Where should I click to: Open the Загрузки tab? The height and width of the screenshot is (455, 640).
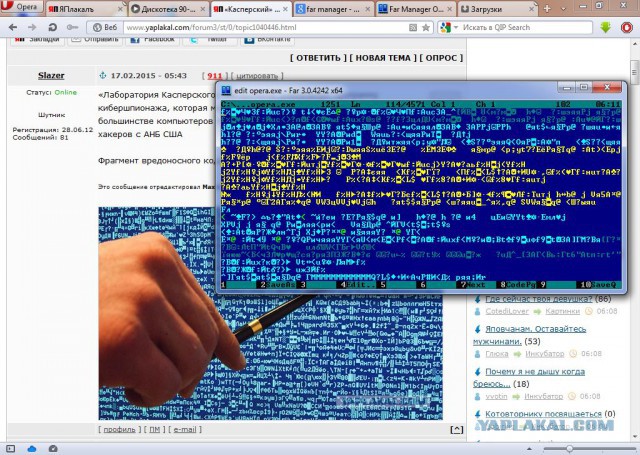pyautogui.click(x=498, y=9)
